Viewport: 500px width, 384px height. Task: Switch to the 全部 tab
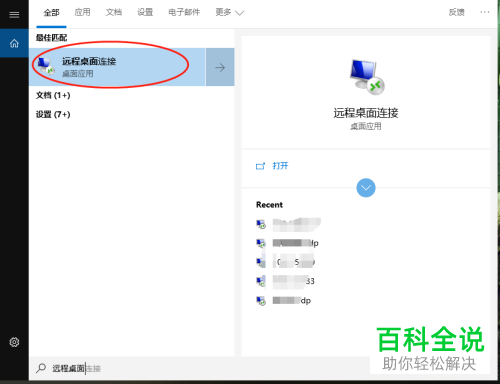[51, 13]
